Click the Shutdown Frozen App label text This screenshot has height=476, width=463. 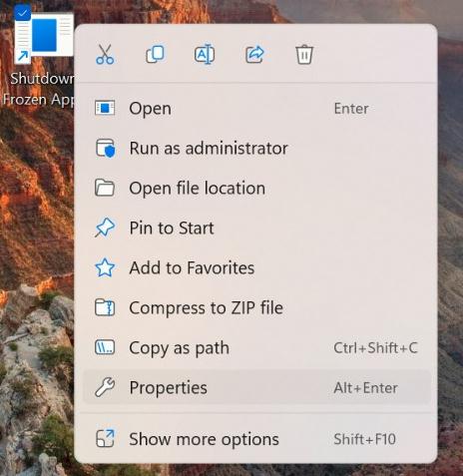click(38, 89)
